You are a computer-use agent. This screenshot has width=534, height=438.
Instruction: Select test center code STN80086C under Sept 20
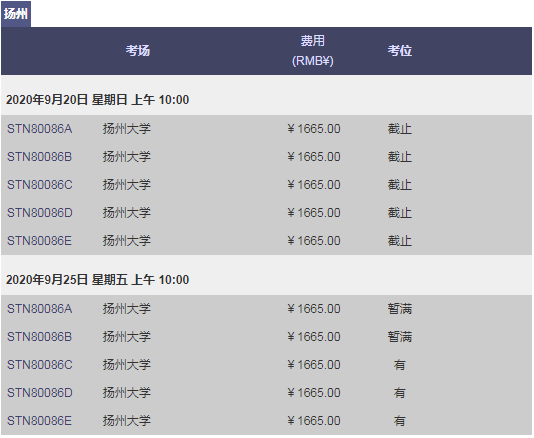(40, 185)
